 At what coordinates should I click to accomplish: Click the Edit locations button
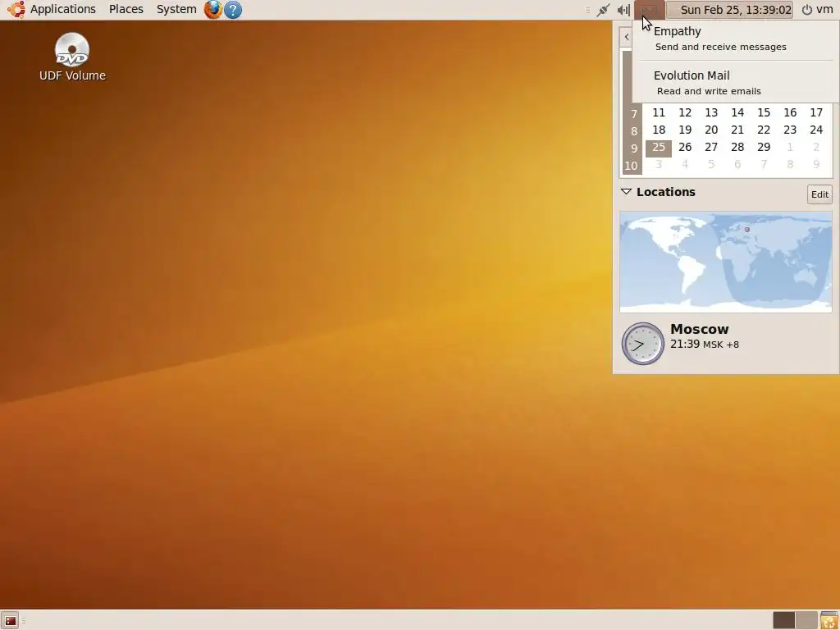[819, 194]
